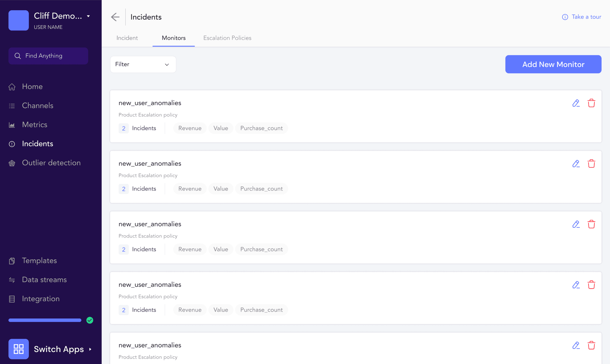Delete the first new_user_anomalies monitor
Viewport: 610px width, 364px height.
(591, 103)
